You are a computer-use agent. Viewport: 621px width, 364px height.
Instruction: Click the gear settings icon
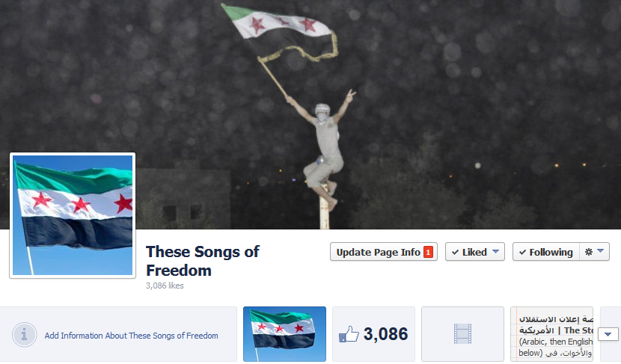(589, 252)
